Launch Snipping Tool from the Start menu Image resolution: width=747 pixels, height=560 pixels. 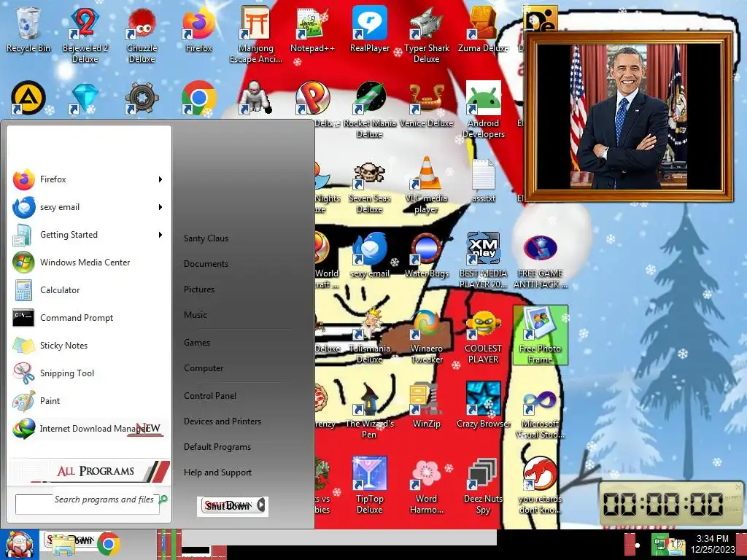(x=88, y=373)
